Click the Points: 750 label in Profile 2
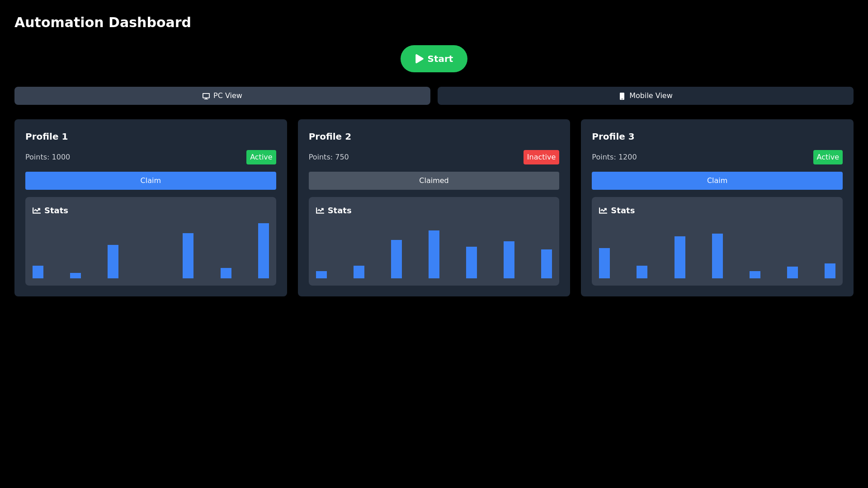The width and height of the screenshot is (868, 488). 329,157
